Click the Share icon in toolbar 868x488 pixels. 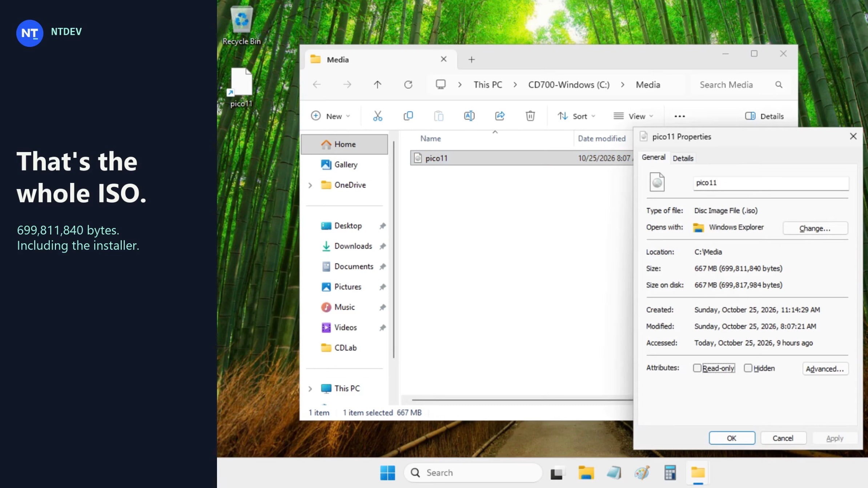click(500, 116)
